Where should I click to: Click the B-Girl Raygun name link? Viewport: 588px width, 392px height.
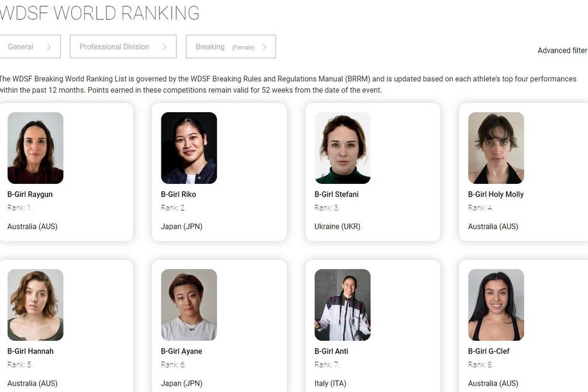tap(30, 194)
